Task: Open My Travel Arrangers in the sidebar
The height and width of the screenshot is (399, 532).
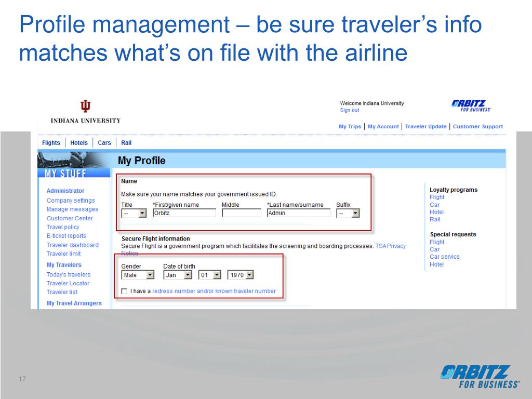Action: point(74,303)
